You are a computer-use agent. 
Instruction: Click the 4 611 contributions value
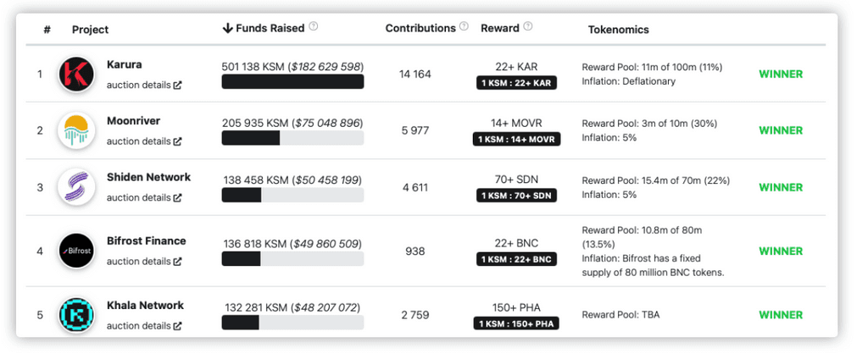(415, 187)
